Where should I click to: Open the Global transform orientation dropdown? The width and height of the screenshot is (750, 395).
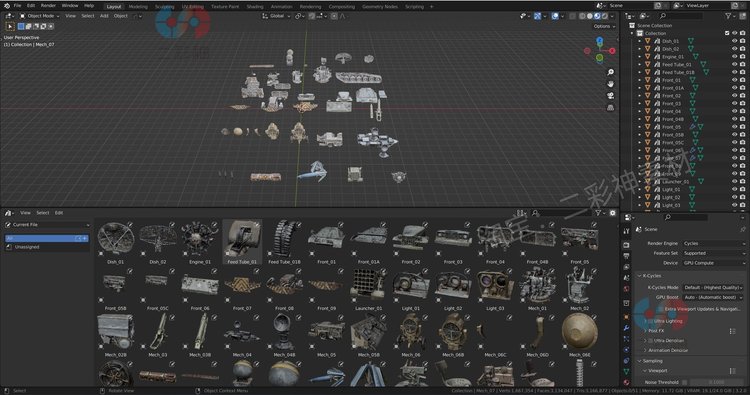point(276,16)
